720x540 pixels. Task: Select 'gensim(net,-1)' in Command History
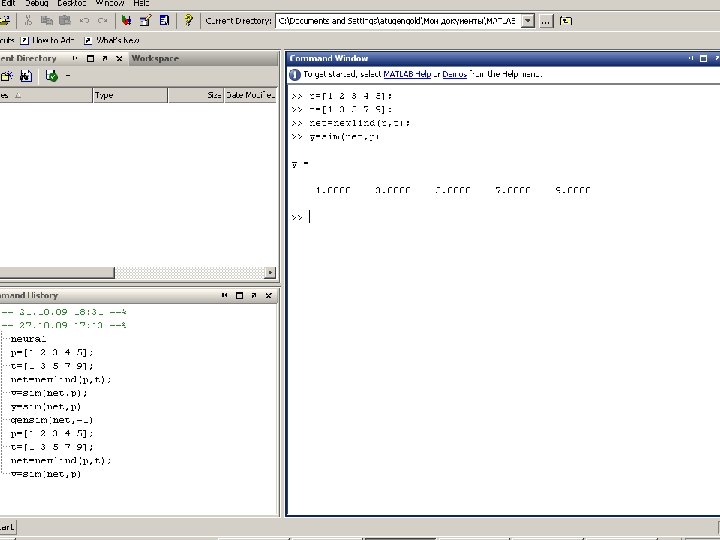[x=51, y=420]
